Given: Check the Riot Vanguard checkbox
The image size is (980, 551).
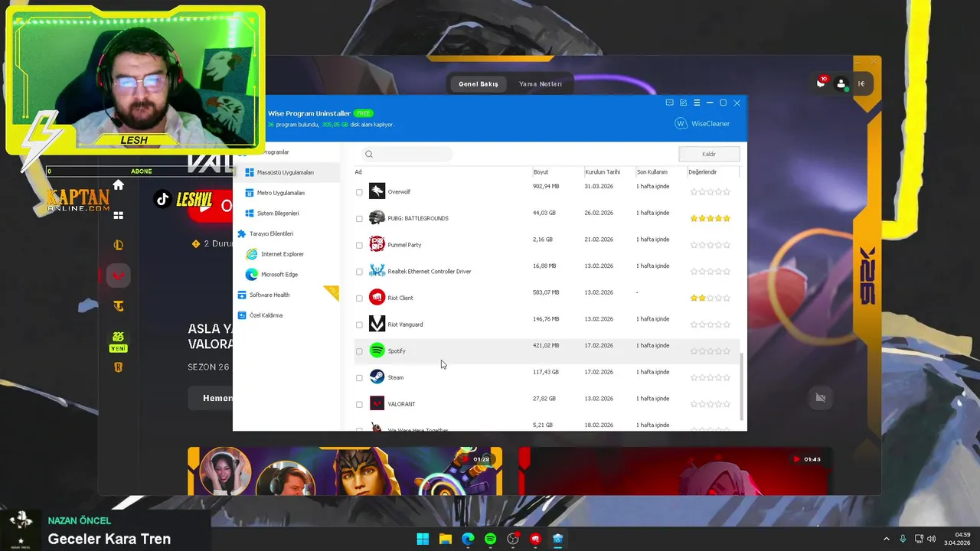Looking at the screenshot, I should [x=359, y=324].
